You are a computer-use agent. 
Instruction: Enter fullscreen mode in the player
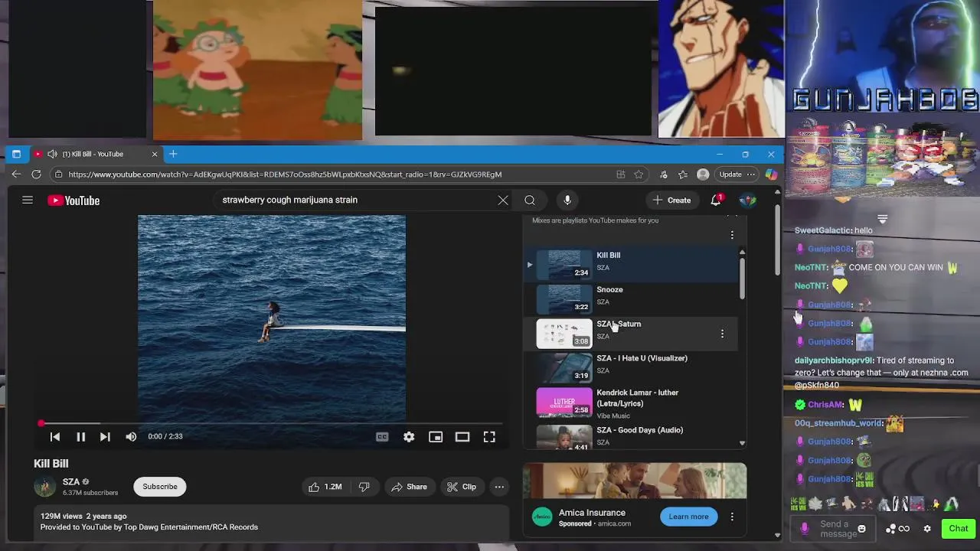[489, 437]
